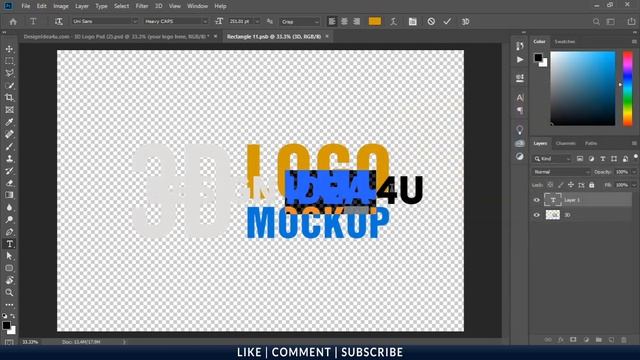Open the Edit Toolbar ellipsis

click(x=9, y=304)
